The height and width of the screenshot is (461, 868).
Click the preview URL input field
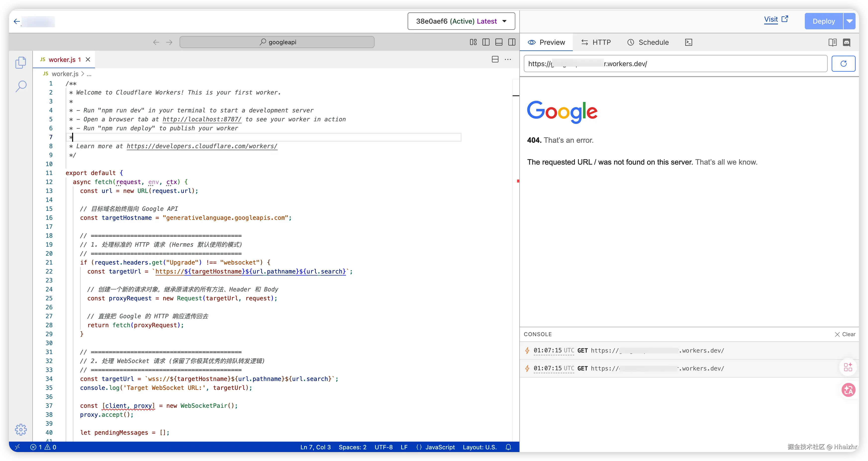(675, 64)
